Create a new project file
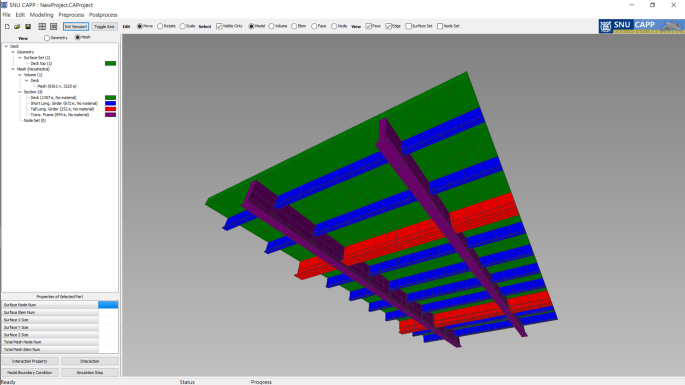The image size is (685, 385). [x=7, y=27]
